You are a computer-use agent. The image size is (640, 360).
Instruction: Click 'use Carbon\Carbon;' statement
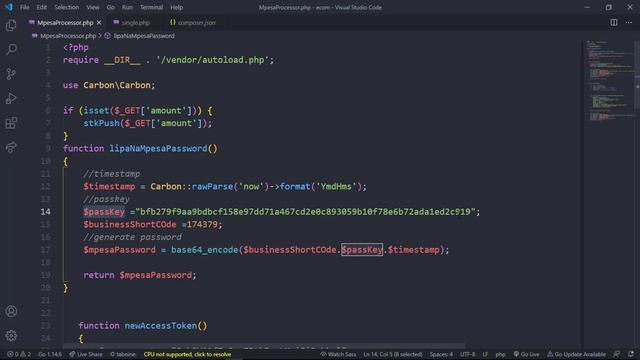109,85
